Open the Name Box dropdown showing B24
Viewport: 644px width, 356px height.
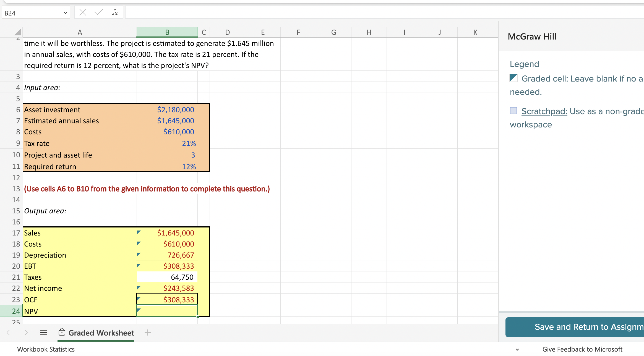point(66,13)
